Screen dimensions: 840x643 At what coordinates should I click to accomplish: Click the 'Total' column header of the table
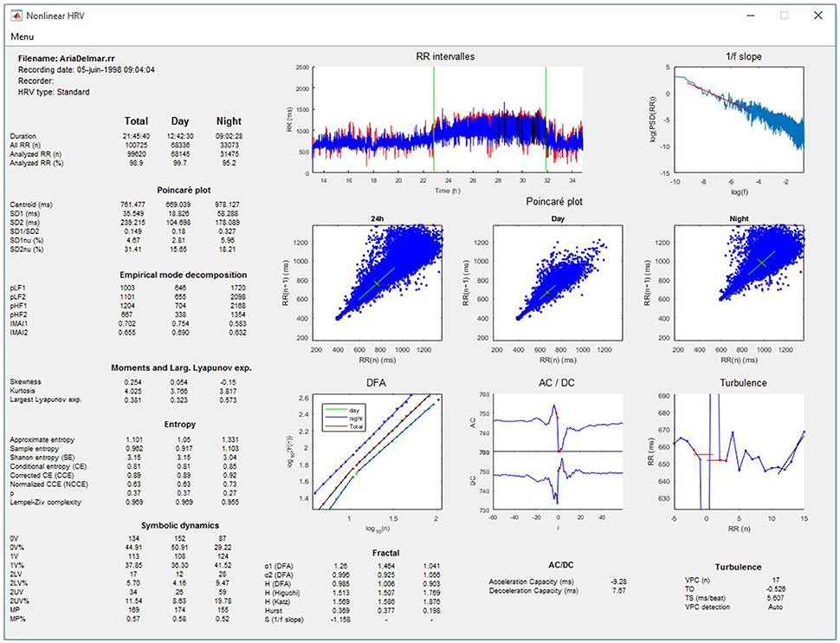click(x=136, y=121)
